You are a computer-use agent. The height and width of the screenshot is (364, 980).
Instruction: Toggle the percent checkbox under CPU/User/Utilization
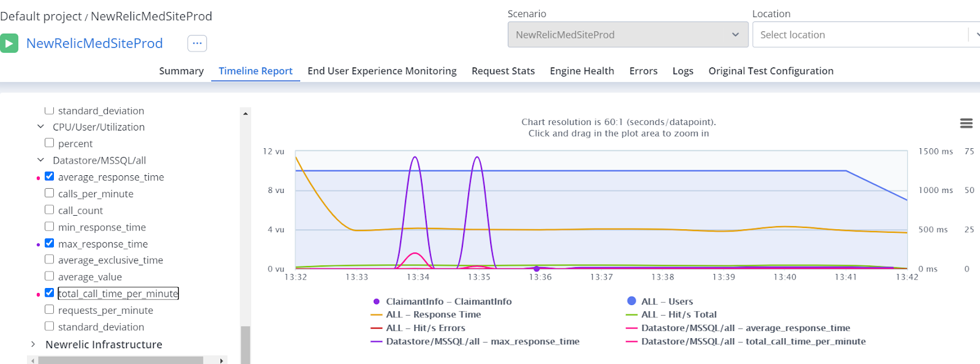point(49,143)
